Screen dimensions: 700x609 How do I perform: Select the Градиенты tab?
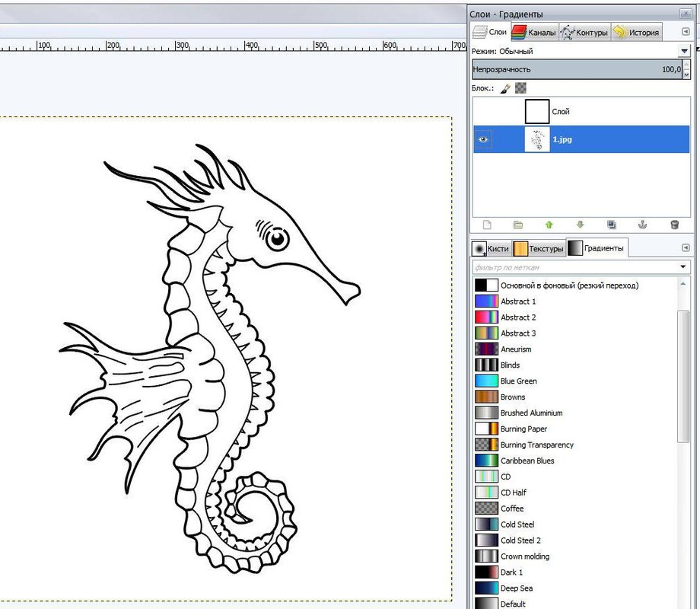[x=597, y=247]
